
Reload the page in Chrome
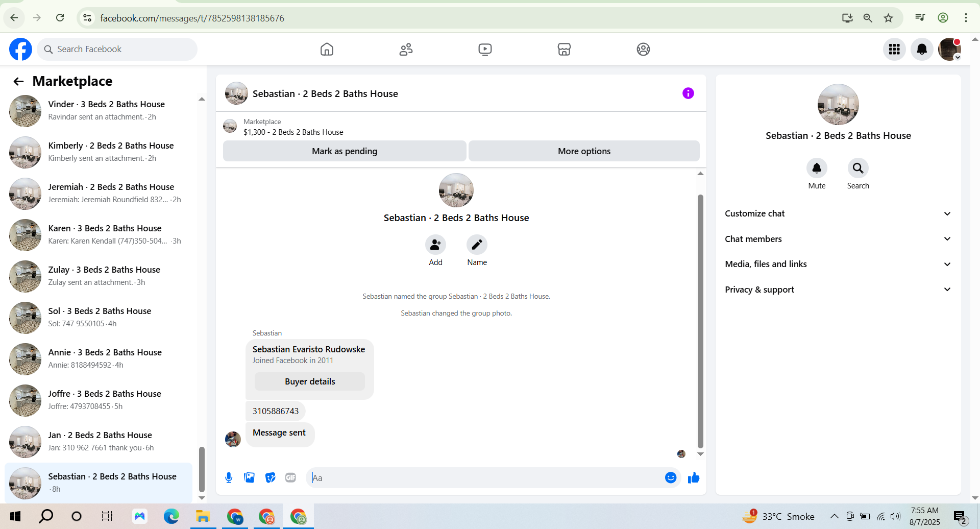tap(60, 18)
